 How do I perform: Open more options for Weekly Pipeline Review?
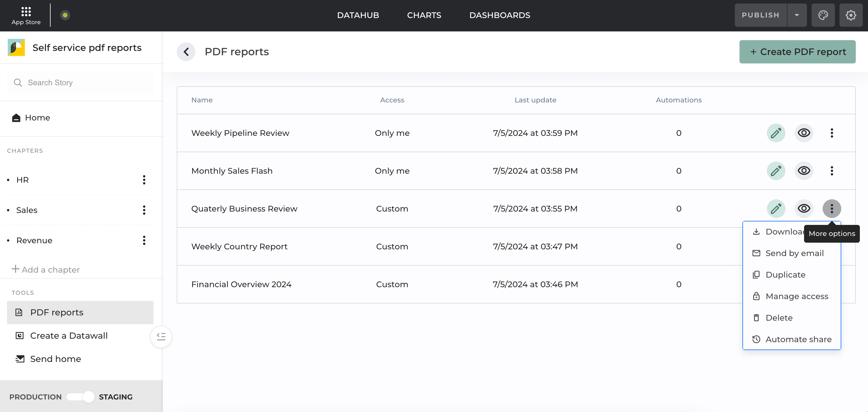(x=832, y=133)
